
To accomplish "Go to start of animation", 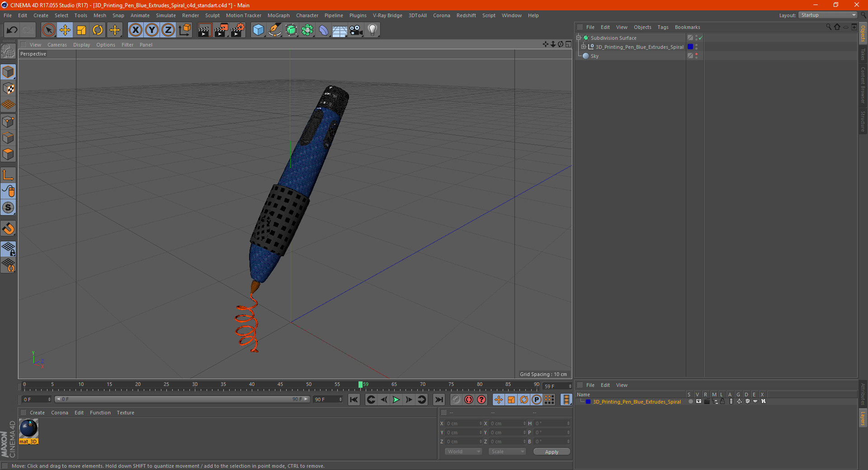I will click(354, 399).
